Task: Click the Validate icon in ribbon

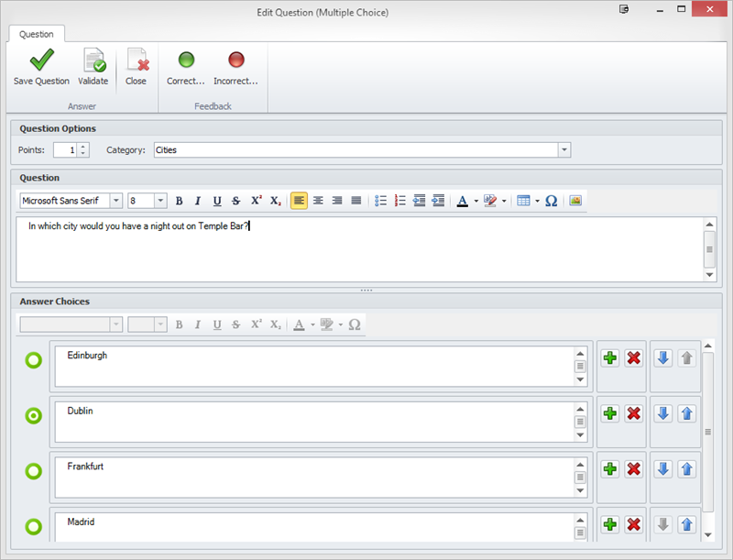Action: [x=93, y=61]
